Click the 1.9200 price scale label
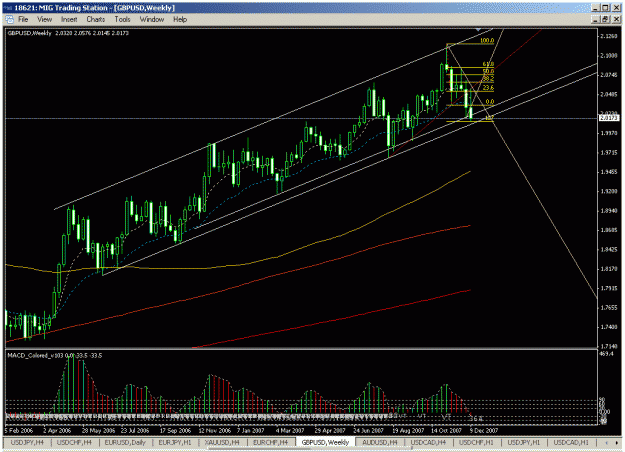The height and width of the screenshot is (452, 625). (x=609, y=191)
